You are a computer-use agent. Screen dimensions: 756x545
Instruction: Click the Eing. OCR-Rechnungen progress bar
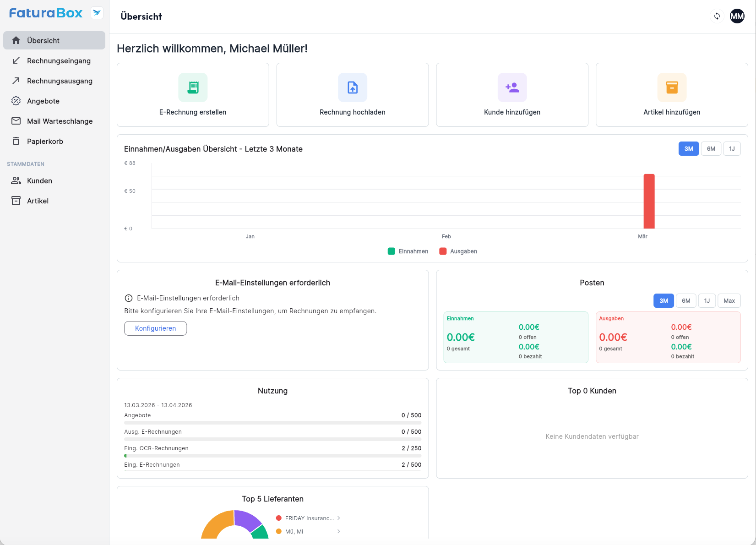(272, 456)
